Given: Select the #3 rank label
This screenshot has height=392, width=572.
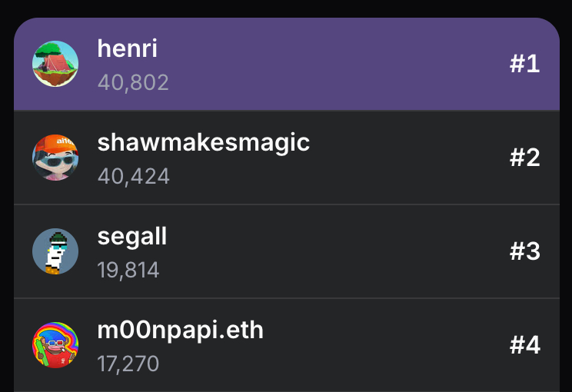Looking at the screenshot, I should [x=524, y=251].
